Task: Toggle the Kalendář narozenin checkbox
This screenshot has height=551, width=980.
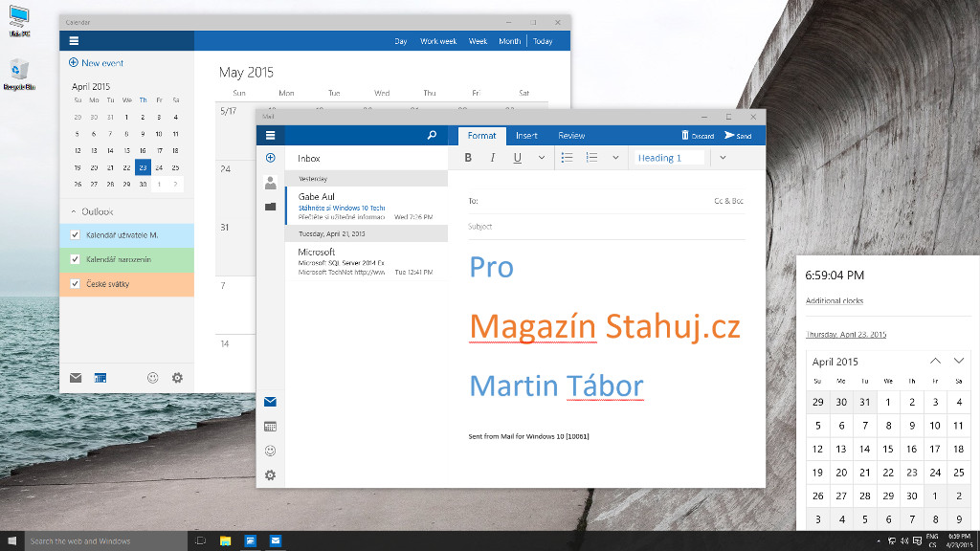Action: pyautogui.click(x=75, y=259)
